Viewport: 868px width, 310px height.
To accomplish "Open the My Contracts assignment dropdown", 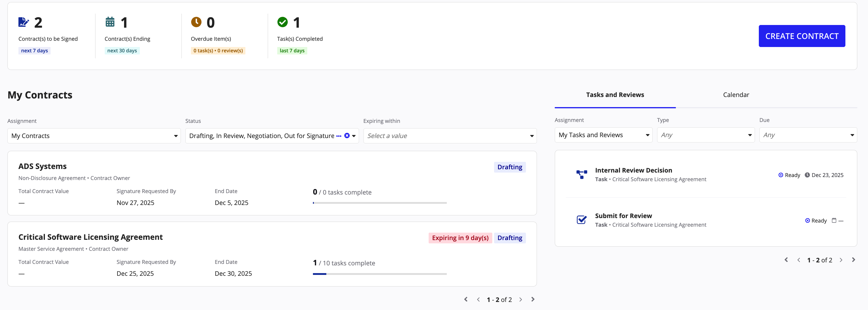I will click(x=94, y=136).
